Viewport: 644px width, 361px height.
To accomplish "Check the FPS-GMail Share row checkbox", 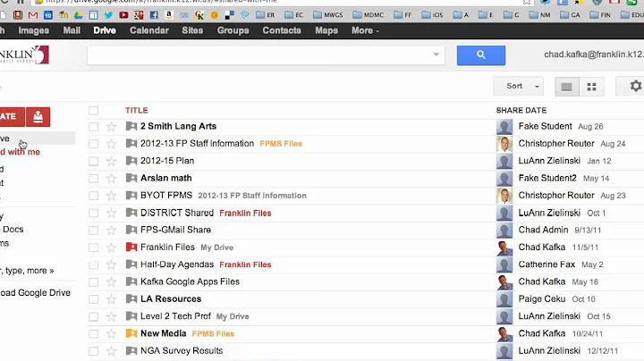I will [94, 231].
